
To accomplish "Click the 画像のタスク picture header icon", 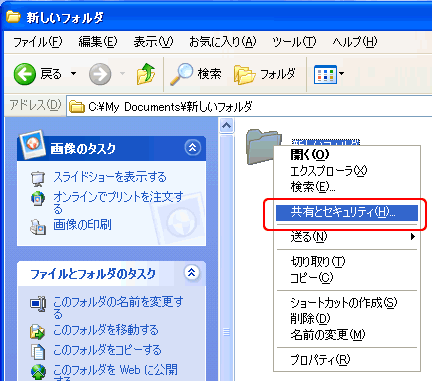I will tap(32, 144).
